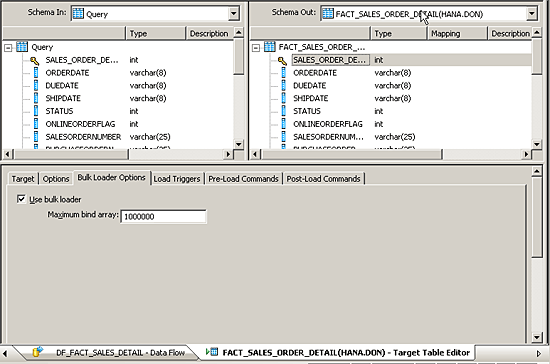Click the Mapping column header in Schema Out
This screenshot has height=364, width=550.
[457, 33]
